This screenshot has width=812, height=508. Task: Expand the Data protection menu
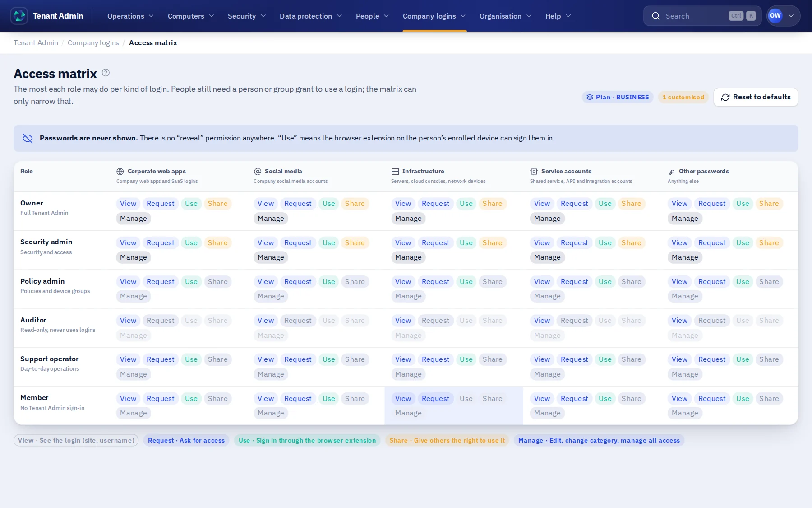point(311,16)
